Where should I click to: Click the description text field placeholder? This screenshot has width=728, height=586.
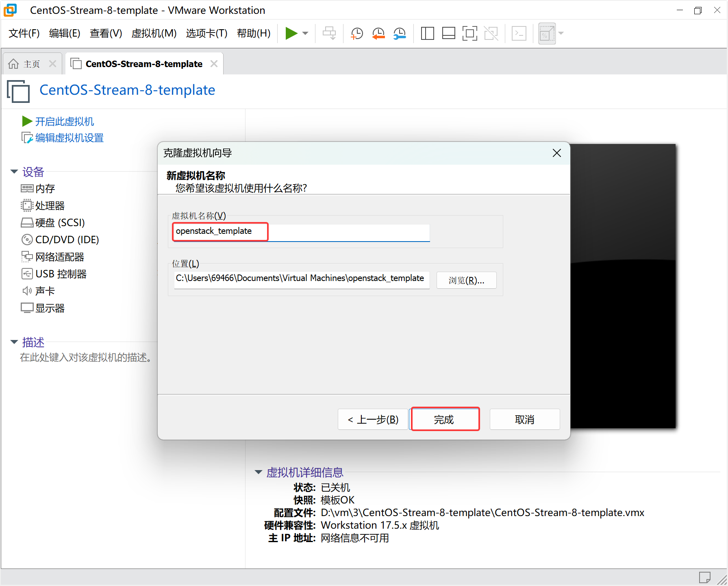pos(86,357)
